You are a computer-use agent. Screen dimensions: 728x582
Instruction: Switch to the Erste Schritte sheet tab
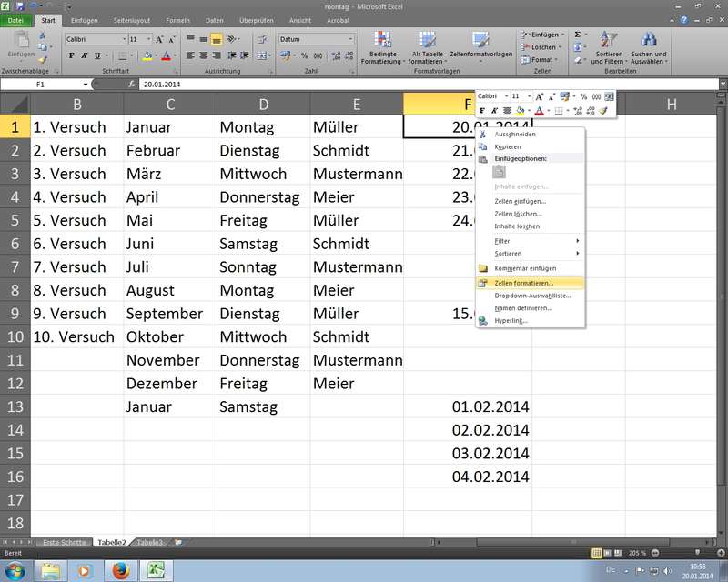pos(64,542)
